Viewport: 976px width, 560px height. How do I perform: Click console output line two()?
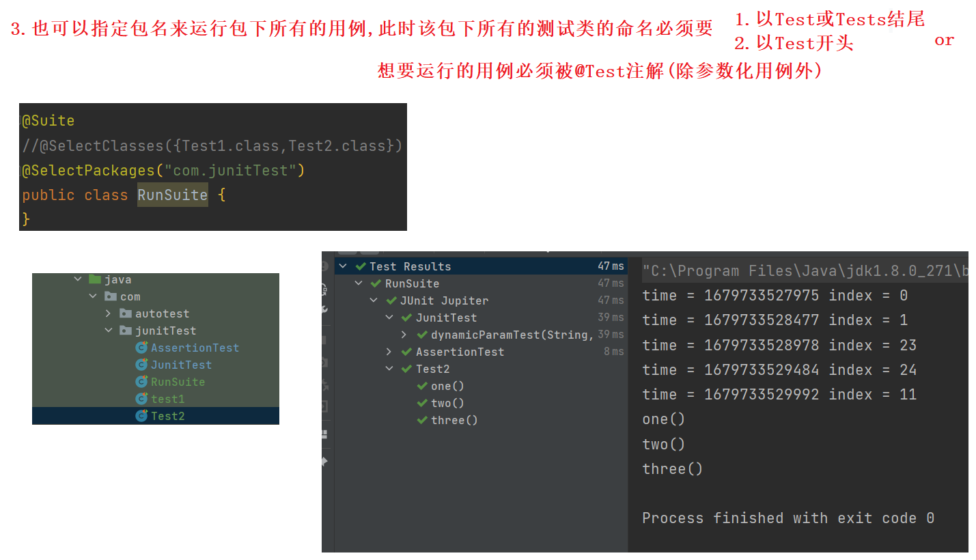(x=664, y=444)
